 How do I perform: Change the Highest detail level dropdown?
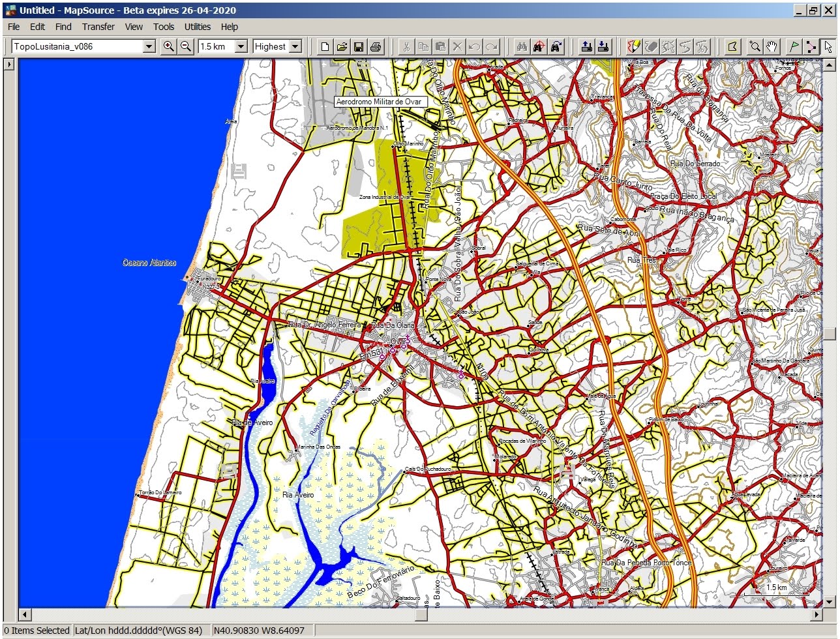tap(295, 46)
